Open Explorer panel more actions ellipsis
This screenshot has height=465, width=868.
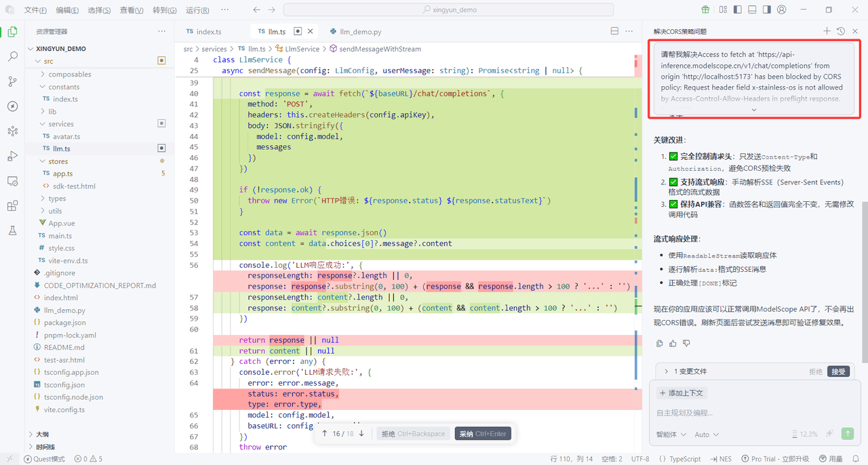[161, 31]
